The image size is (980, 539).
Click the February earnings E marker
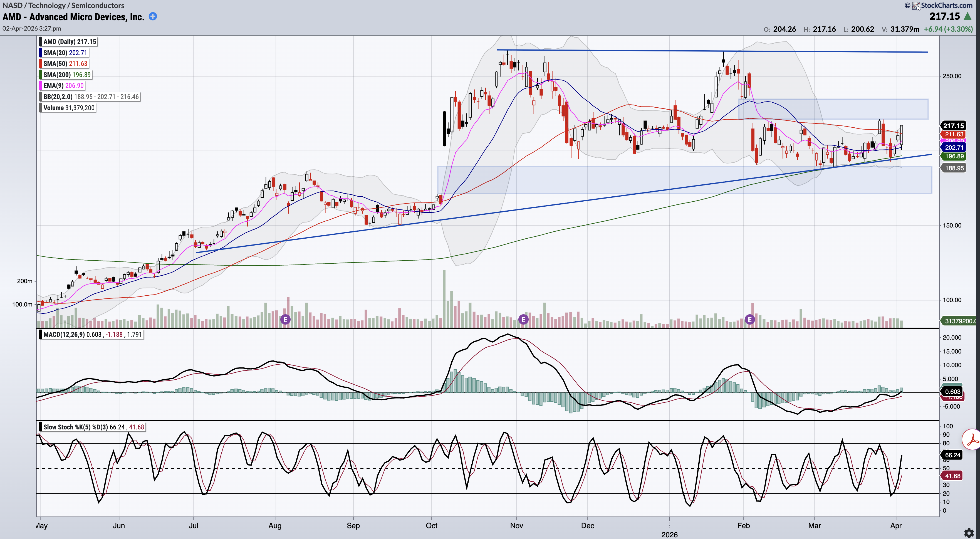[749, 320]
